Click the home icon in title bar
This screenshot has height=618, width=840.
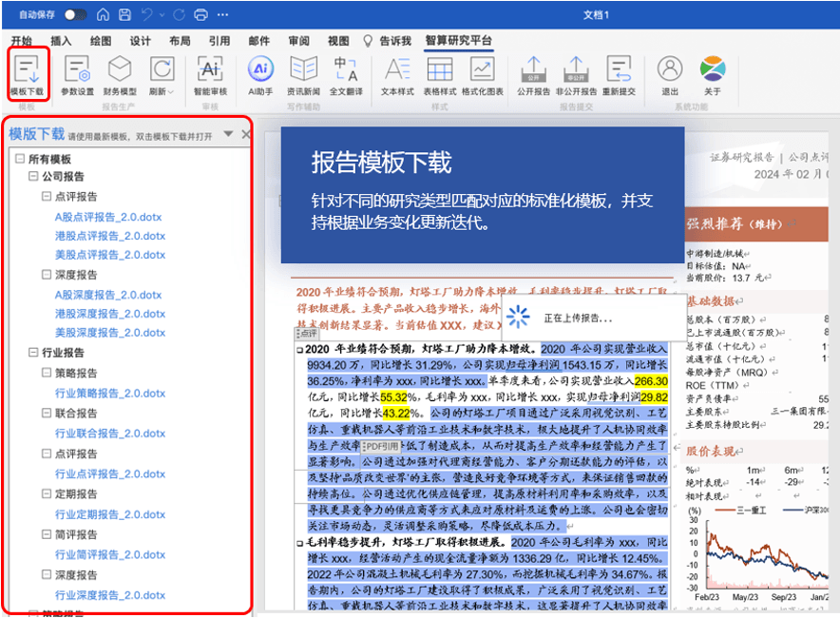click(103, 15)
